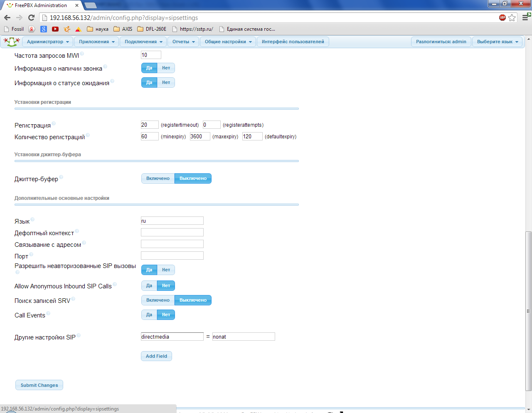Click the Дефолтный контекст input field
This screenshot has width=532, height=413.
point(172,232)
